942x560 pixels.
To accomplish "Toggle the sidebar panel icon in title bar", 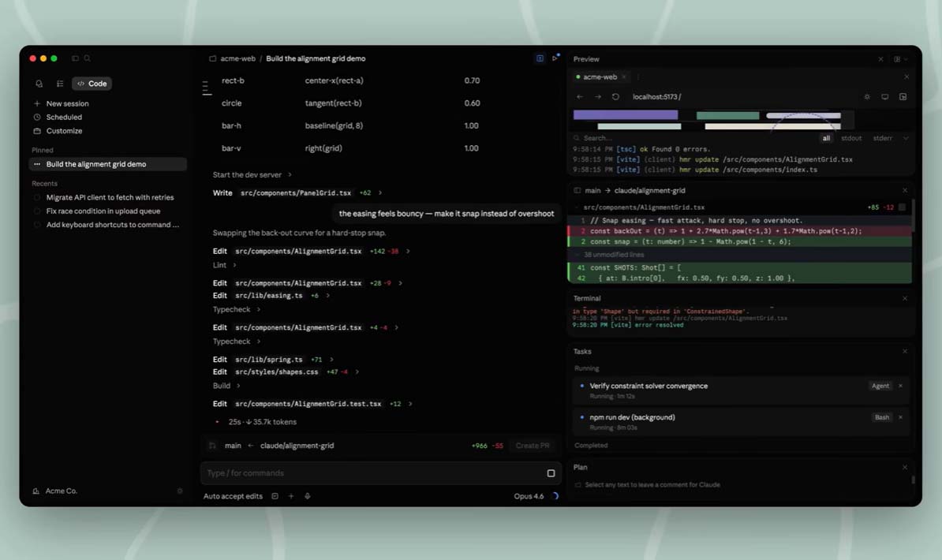I will 76,58.
